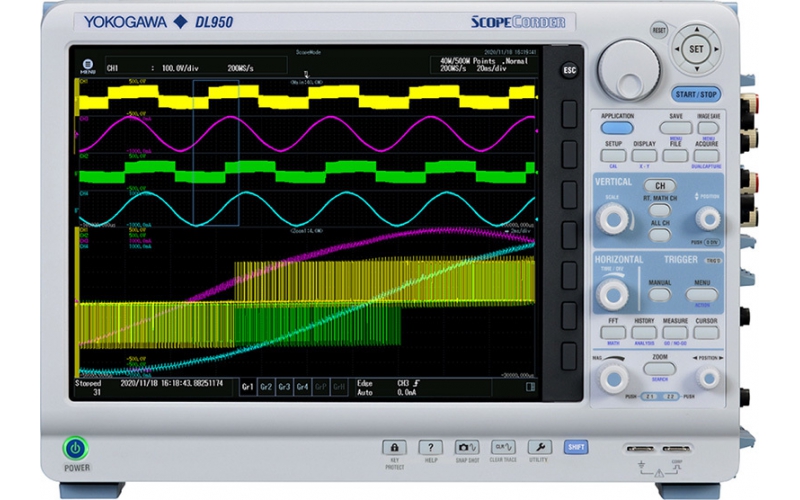Image resolution: width=800 pixels, height=500 pixels.
Task: Switch to the Gr4 group tab
Action: click(x=303, y=387)
